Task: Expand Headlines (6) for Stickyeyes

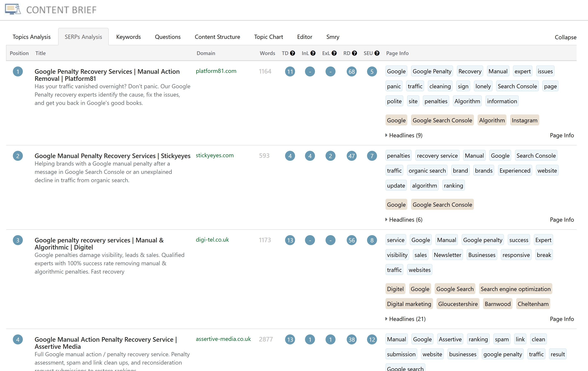Action: pos(404,220)
